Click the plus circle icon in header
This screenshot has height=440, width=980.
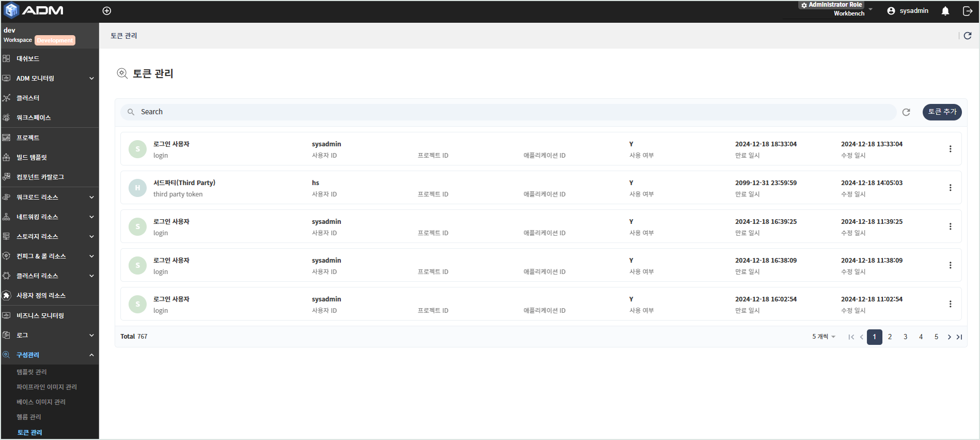pyautogui.click(x=107, y=11)
